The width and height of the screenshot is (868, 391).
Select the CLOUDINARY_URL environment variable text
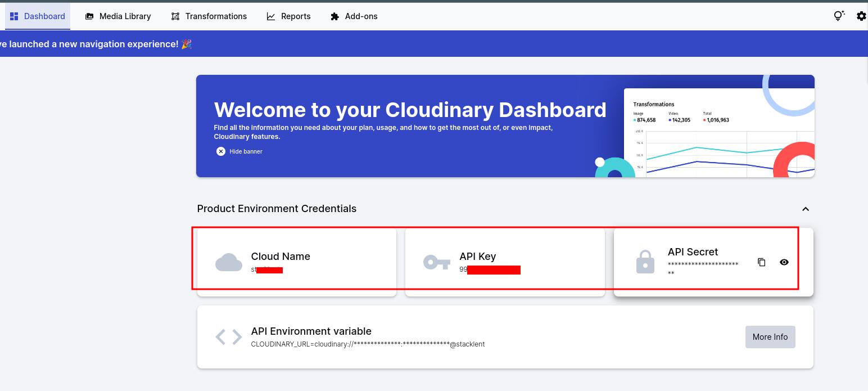click(368, 344)
